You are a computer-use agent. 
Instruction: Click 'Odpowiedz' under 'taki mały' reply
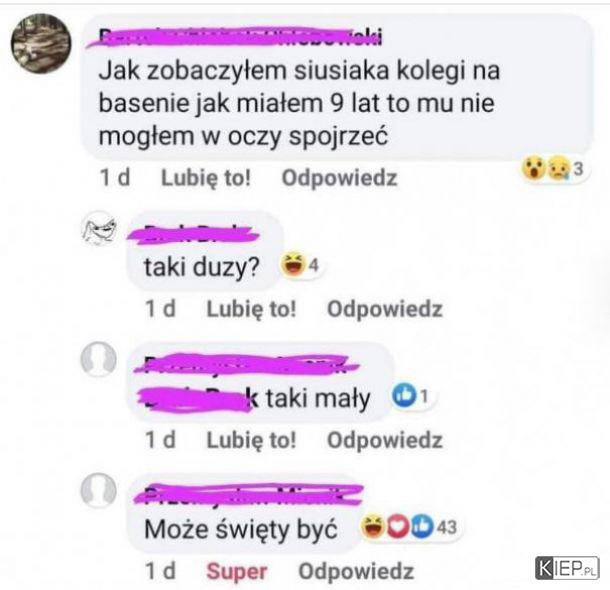(385, 440)
